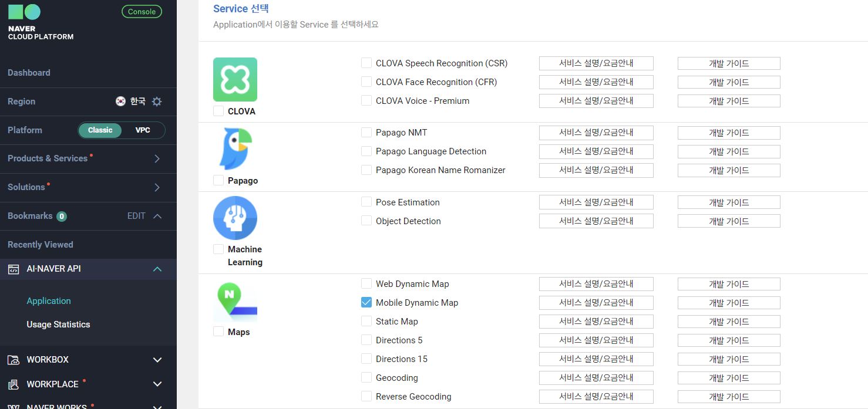Image resolution: width=868 pixels, height=409 pixels.
Task: Switch platform to Classic
Action: pyautogui.click(x=100, y=130)
